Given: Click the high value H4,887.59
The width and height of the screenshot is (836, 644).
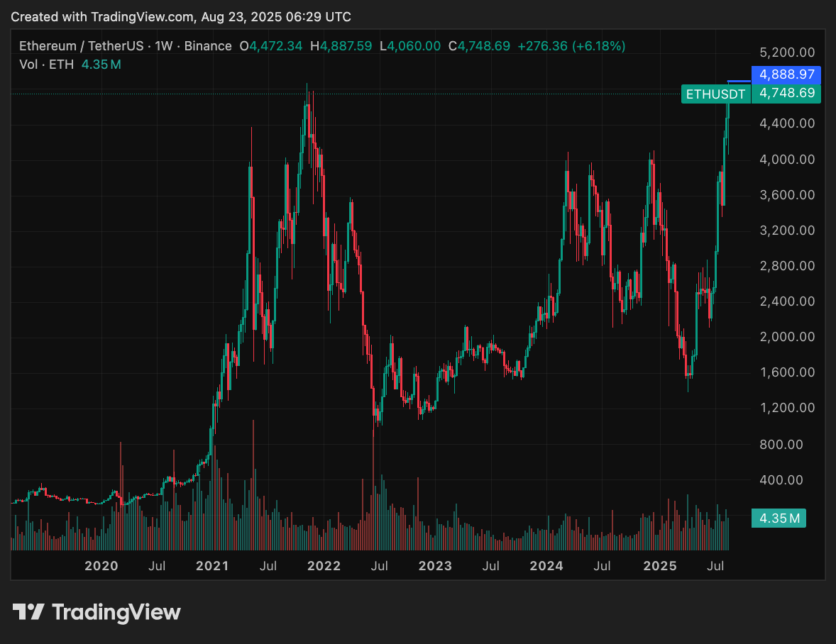Looking at the screenshot, I should 341,46.
